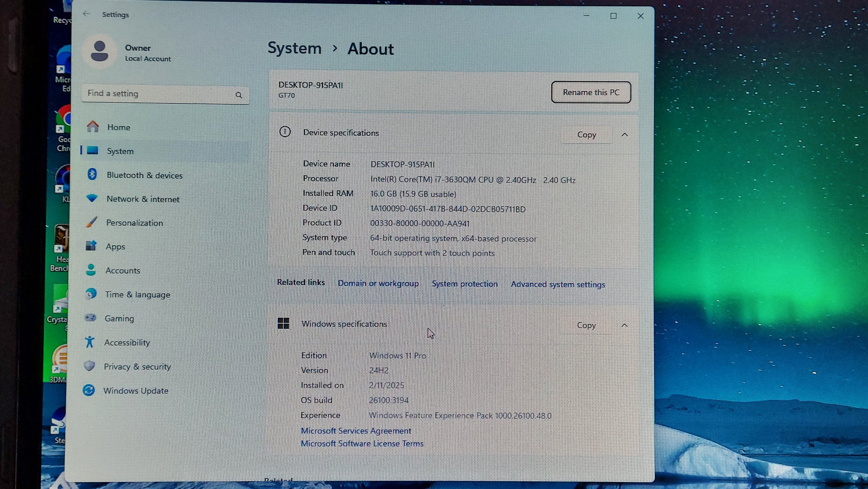Screen dimensions: 868x489
Task: Open Network & internet settings
Action: 165,199
